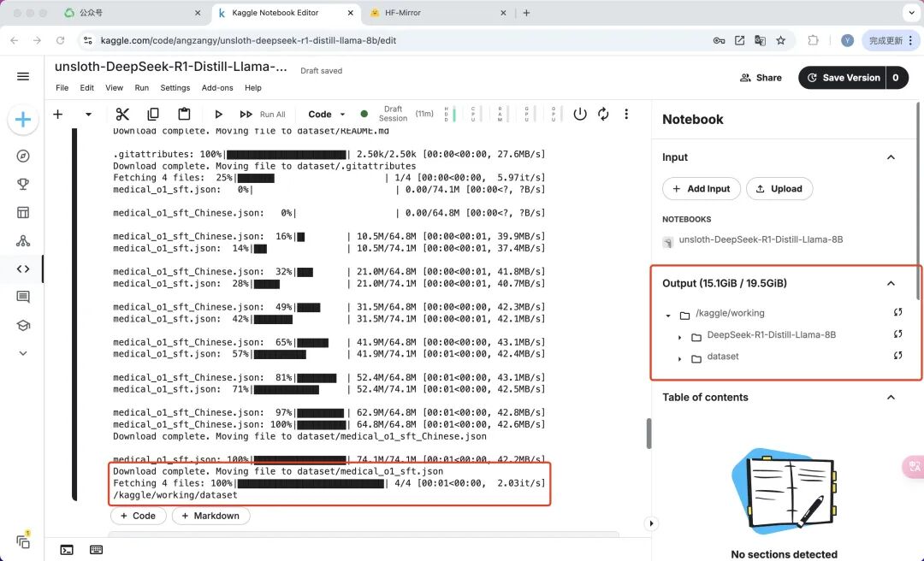Add a cell with toolbar plus icon

coord(58,114)
